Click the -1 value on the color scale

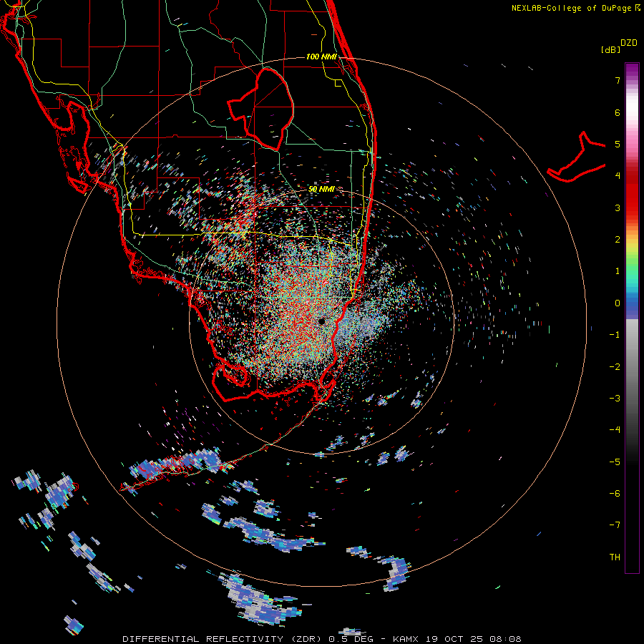615,335
